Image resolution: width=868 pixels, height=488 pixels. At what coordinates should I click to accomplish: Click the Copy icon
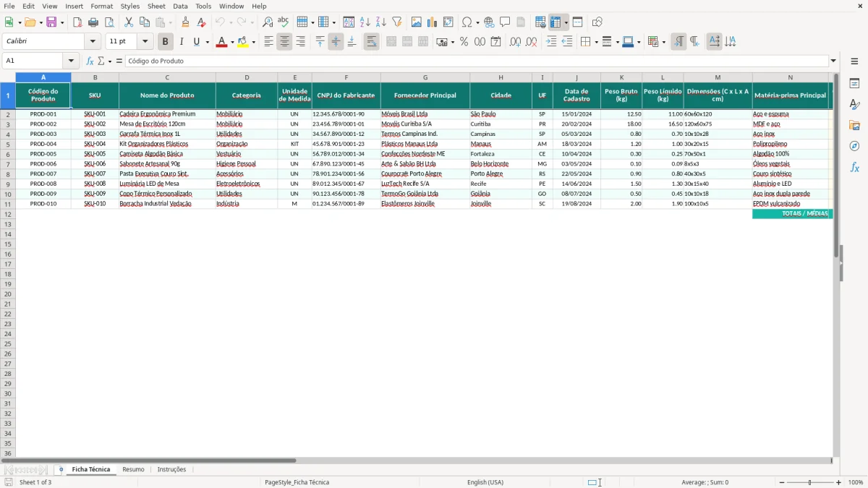[x=145, y=22]
